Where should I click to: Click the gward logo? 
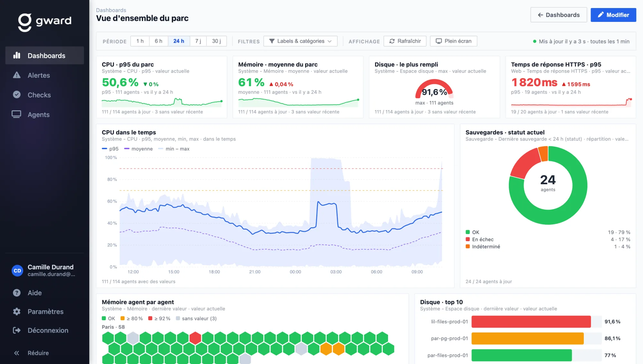click(x=45, y=22)
